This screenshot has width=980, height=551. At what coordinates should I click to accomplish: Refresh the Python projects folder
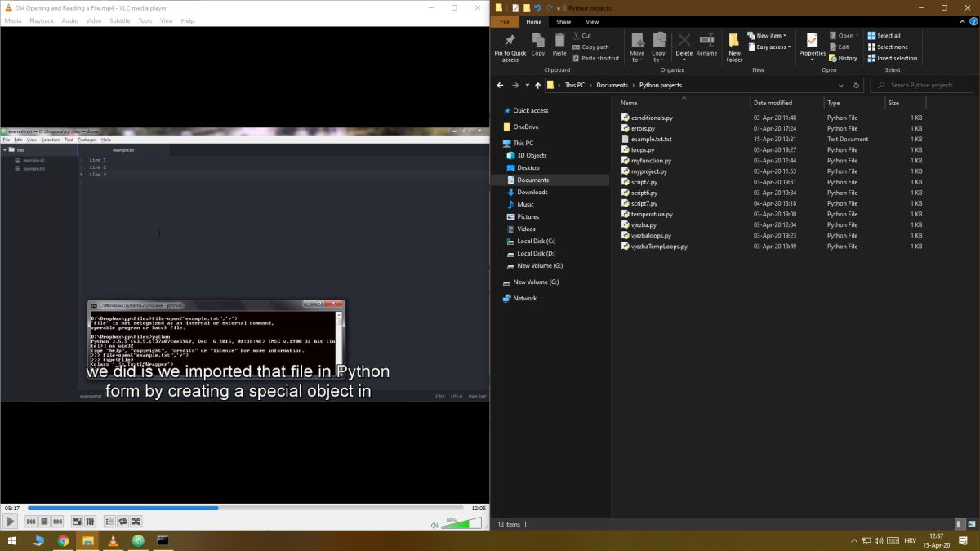[x=857, y=85]
